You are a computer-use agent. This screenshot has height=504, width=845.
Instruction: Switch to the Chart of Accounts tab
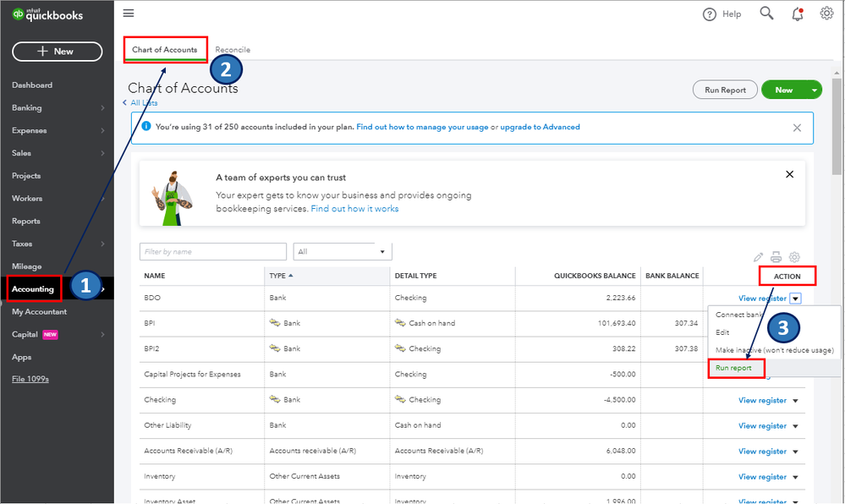(x=165, y=50)
